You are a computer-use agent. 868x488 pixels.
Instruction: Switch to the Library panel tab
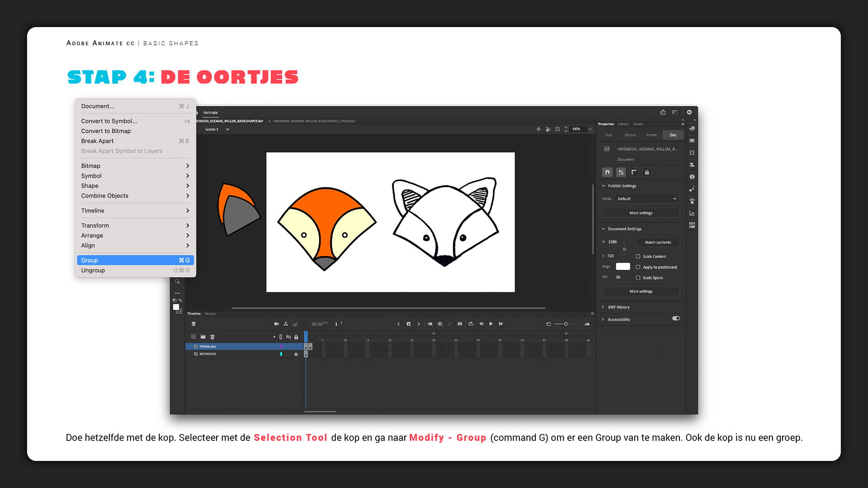(623, 124)
